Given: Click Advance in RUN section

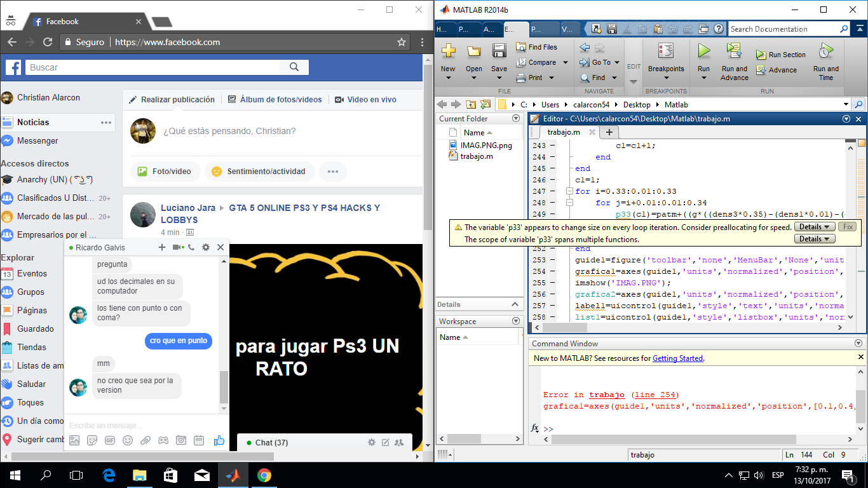Looking at the screenshot, I should tap(776, 70).
